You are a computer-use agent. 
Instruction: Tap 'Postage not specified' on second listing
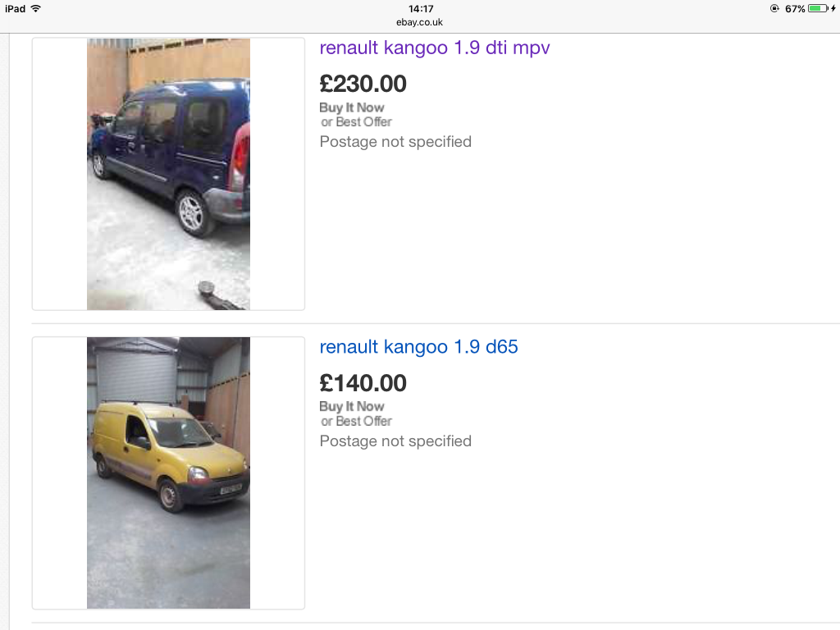click(395, 441)
